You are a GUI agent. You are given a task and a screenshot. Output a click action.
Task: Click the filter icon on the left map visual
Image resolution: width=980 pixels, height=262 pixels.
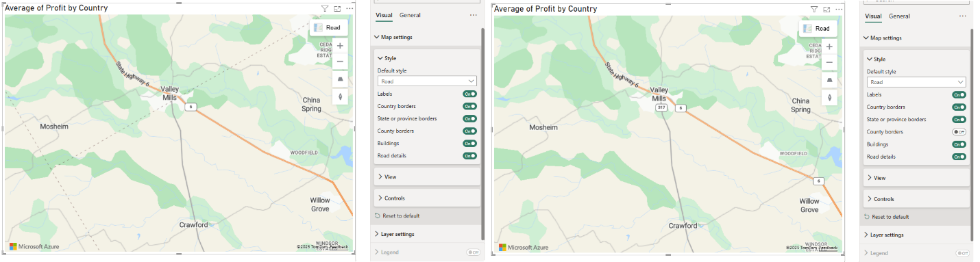coord(325,9)
